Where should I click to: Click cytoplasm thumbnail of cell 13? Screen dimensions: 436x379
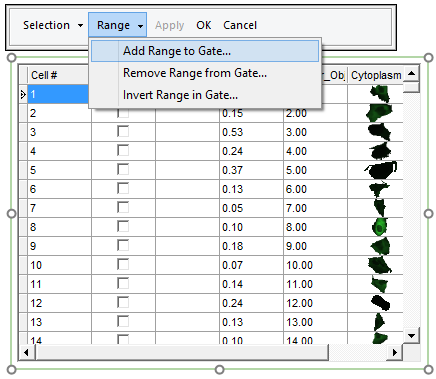(x=379, y=322)
